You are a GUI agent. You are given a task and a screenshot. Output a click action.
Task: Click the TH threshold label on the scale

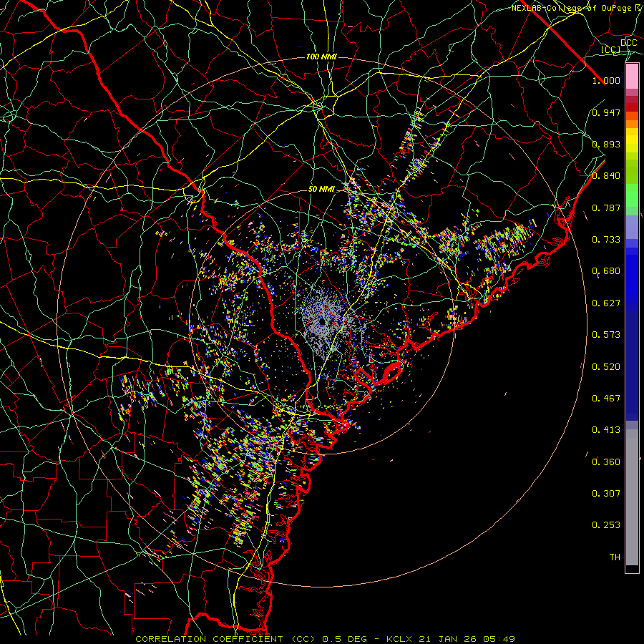615,557
